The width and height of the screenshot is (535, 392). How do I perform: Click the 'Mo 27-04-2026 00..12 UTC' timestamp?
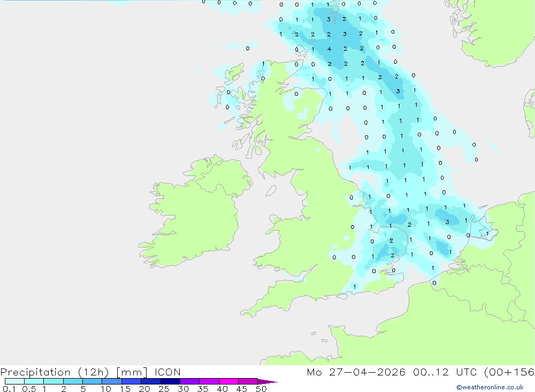coord(393,372)
